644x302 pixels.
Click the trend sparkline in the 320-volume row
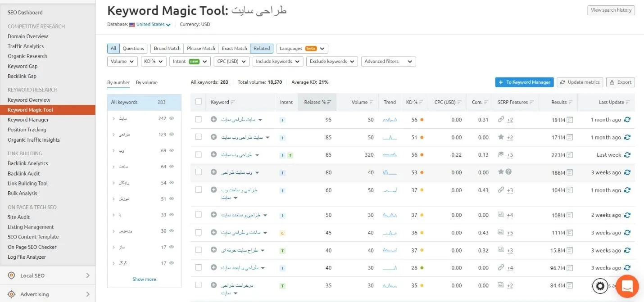click(x=390, y=155)
